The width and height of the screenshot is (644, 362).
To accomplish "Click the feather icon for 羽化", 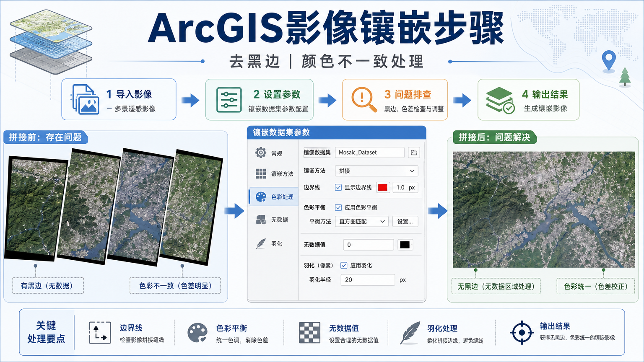I will [261, 243].
